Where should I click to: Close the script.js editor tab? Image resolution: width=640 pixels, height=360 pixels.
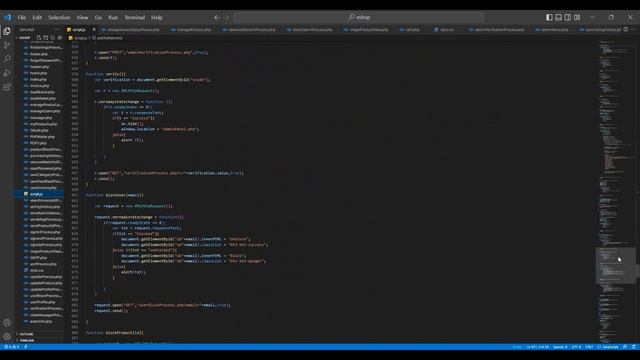tap(94, 30)
